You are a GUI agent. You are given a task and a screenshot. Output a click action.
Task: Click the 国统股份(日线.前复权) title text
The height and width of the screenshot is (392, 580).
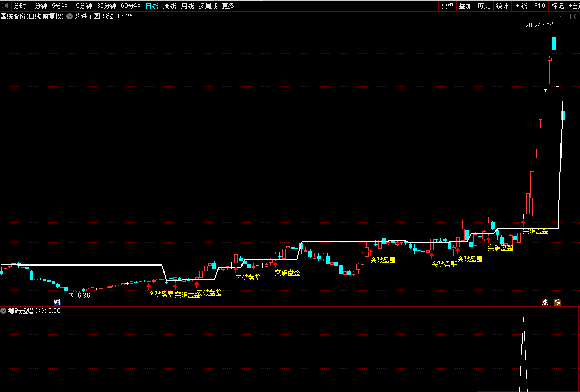pos(32,16)
